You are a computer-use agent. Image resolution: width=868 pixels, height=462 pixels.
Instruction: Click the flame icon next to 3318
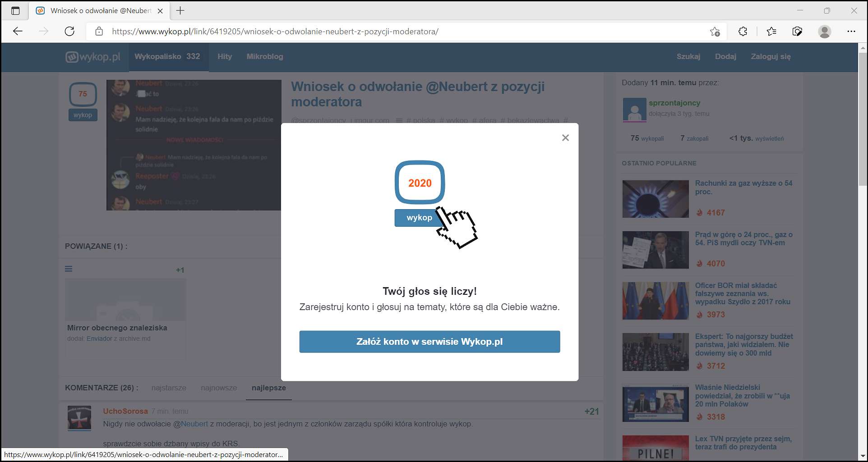[x=699, y=416]
